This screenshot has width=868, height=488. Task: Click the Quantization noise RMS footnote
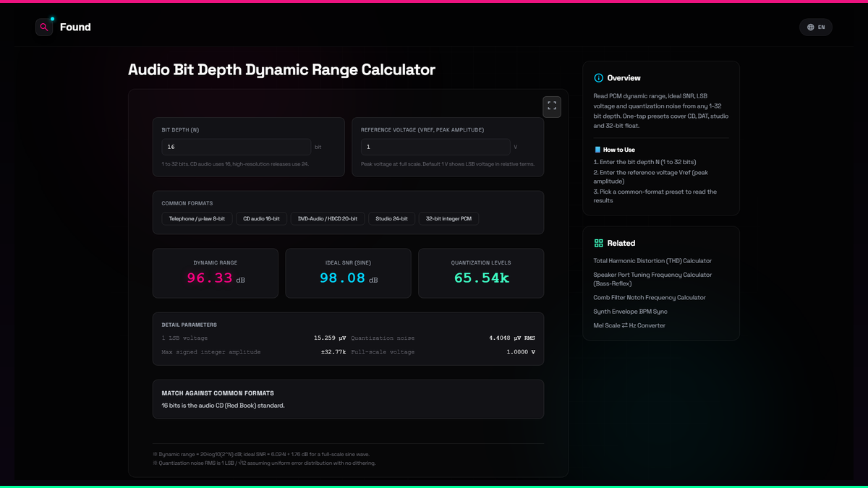(264, 463)
